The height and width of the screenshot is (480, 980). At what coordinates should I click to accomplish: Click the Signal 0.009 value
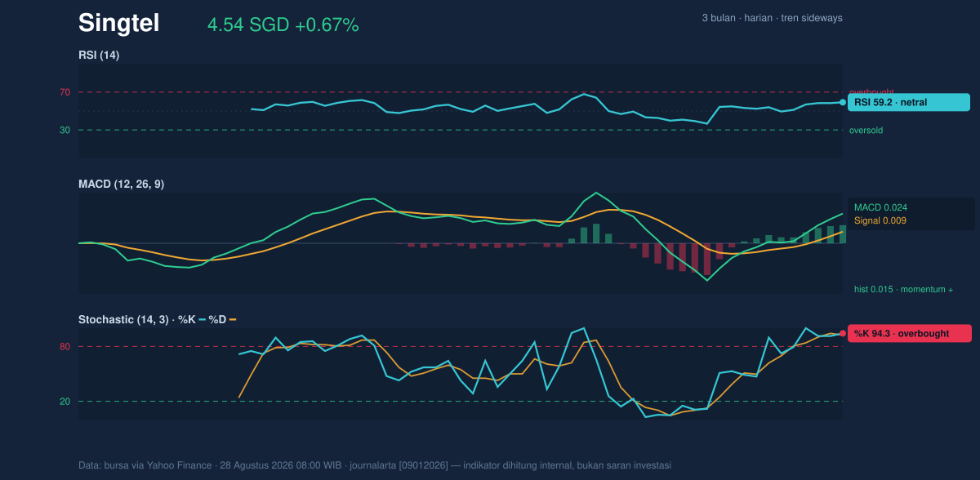point(880,220)
